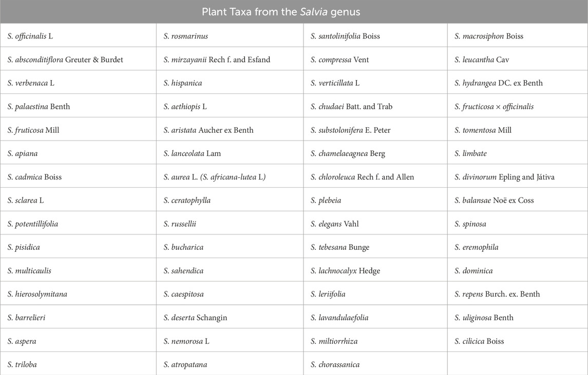Select S. divinorum Epling and Játiva
The height and width of the screenshot is (375, 588).
(x=504, y=177)
